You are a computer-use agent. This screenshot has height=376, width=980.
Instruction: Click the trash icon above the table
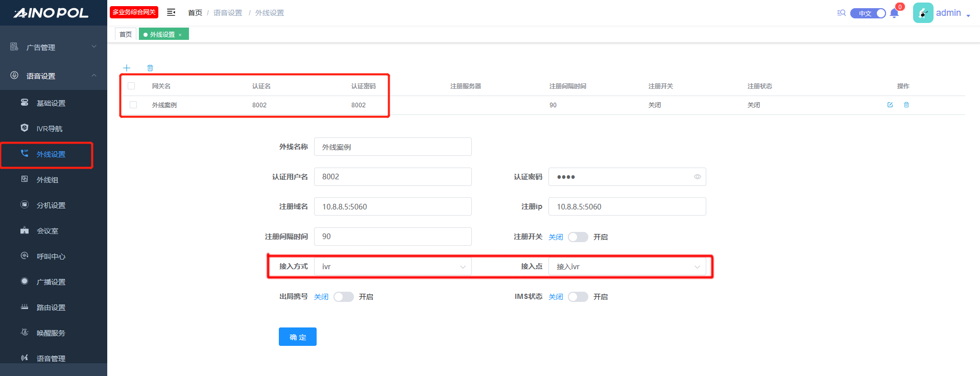point(150,68)
